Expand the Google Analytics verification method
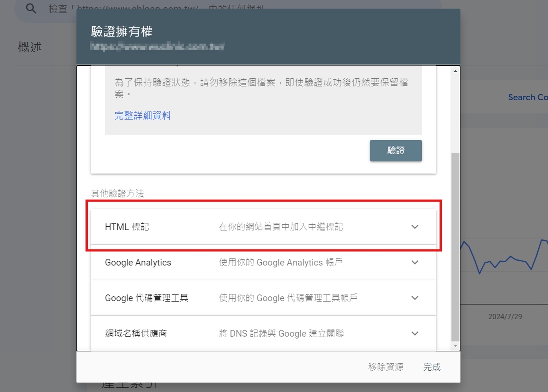The height and width of the screenshot is (392, 548). tap(263, 262)
